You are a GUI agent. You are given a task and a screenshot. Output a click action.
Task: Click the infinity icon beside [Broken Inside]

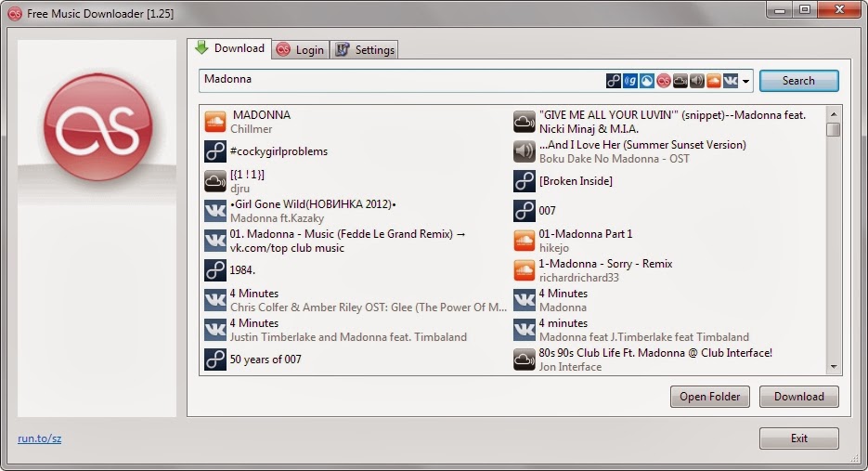[525, 181]
